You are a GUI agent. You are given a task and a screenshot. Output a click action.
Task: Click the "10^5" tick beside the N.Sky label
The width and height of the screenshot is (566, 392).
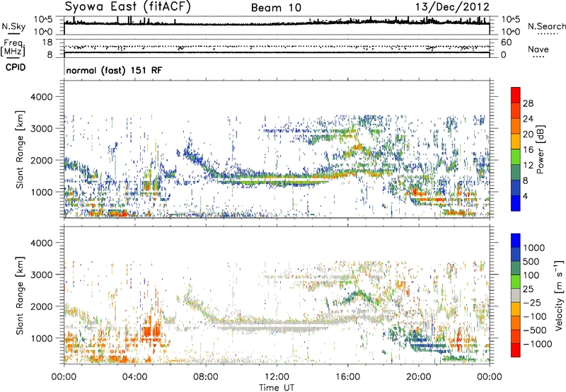coord(43,19)
